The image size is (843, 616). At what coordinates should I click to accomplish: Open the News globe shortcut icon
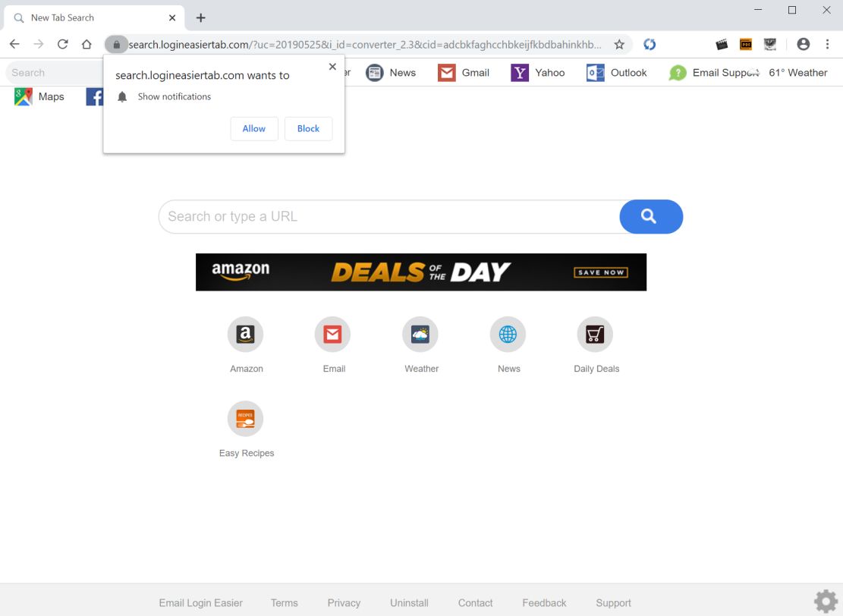pos(508,334)
